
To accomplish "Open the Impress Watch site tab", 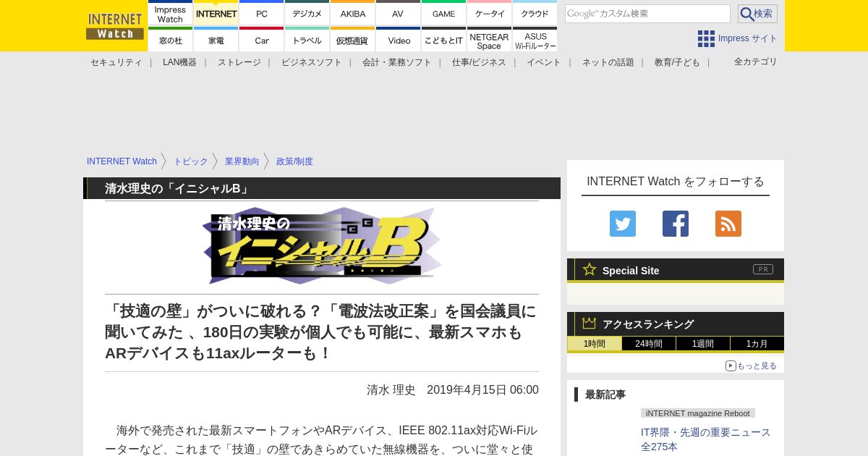I will pyautogui.click(x=171, y=13).
